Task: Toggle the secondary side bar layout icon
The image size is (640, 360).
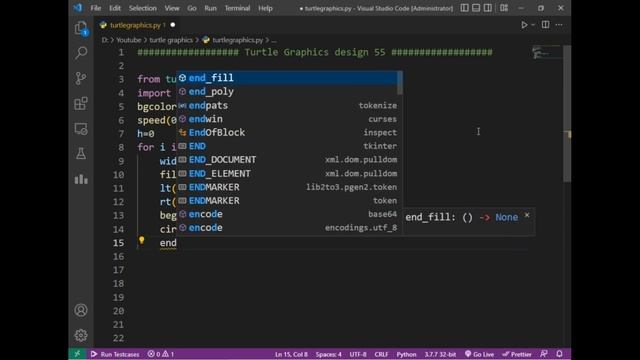Action: (487, 8)
